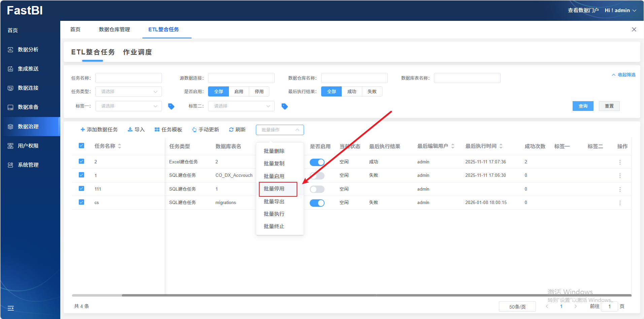Click the 手动更新 hand icon
Viewport: 644px width, 319px height.
tap(194, 130)
